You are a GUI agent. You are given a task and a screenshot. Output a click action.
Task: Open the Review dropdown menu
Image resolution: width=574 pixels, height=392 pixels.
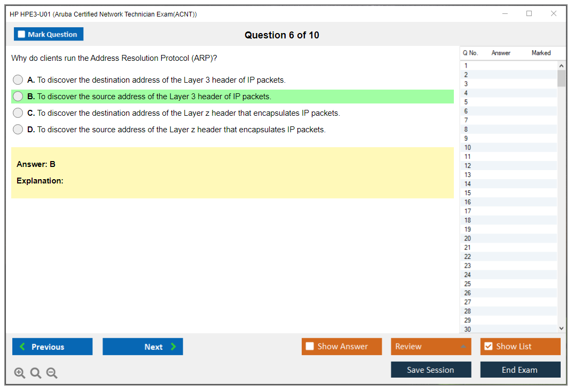431,347
